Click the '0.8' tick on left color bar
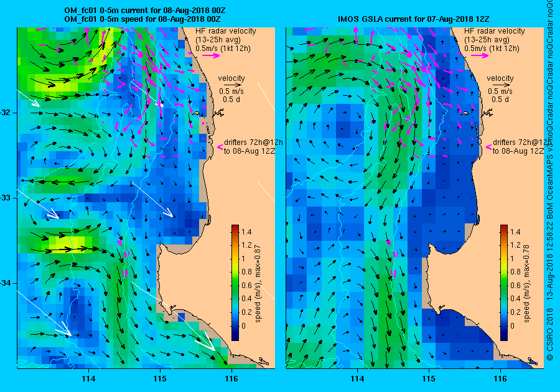This screenshot has width=560, height=392. (x=246, y=272)
